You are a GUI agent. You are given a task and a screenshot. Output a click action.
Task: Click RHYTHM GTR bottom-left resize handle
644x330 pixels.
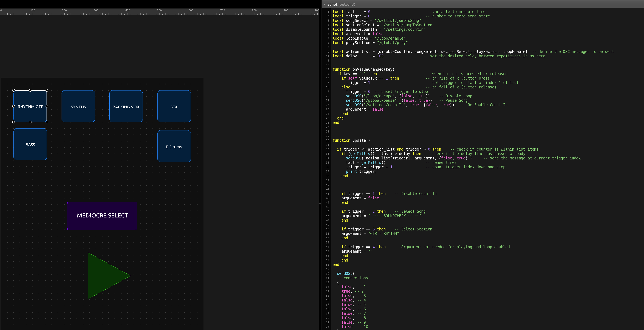coord(14,122)
